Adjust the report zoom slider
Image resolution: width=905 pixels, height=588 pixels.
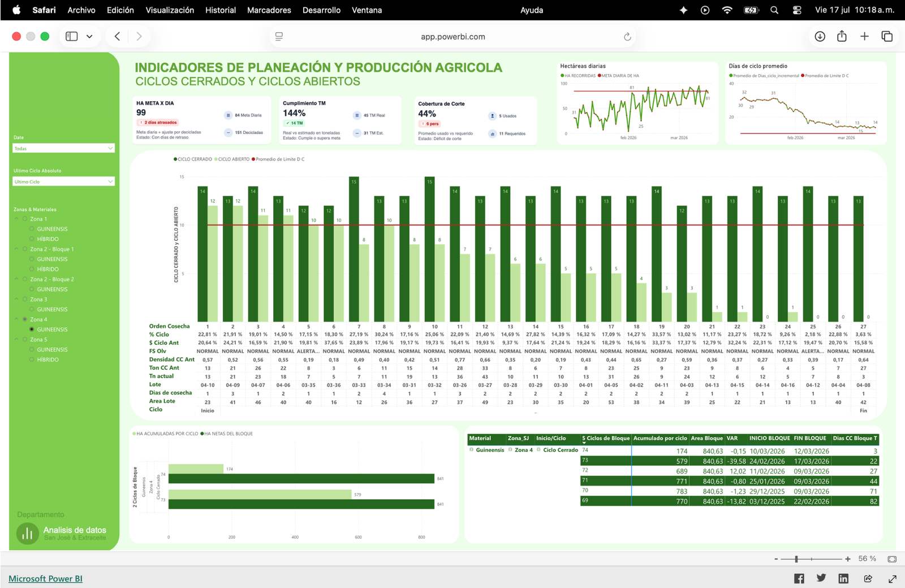pos(796,559)
